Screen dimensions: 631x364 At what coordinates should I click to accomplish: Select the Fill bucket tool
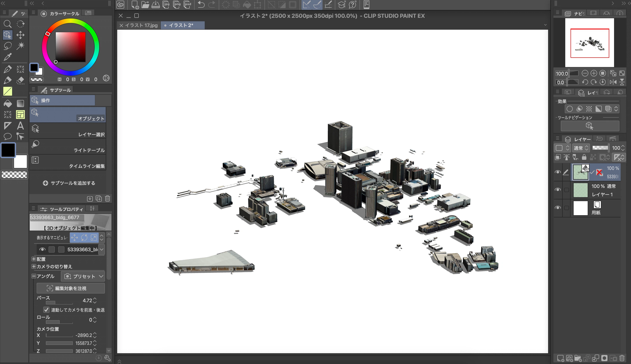[7, 104]
